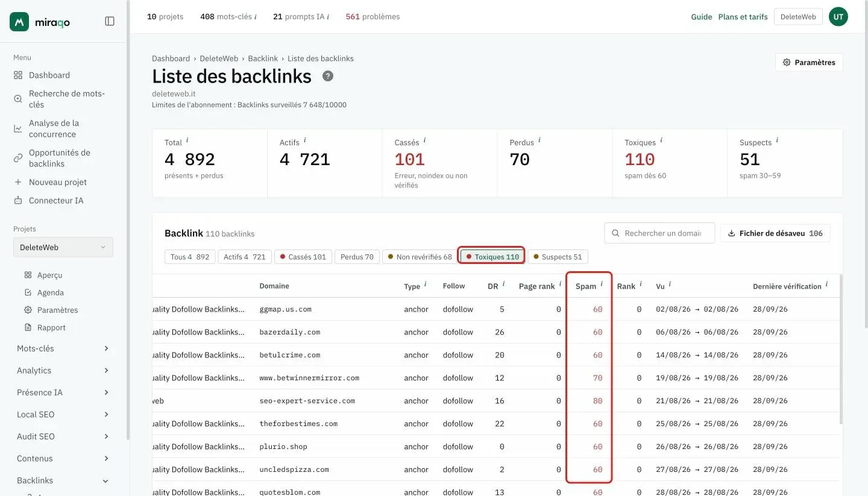Viewport: 868px width, 496px height.
Task: Open the Guide link
Action: [x=702, y=17]
